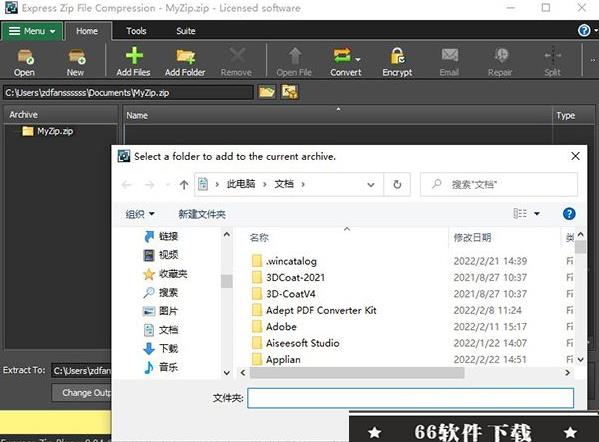Switch to the Tools tab
Image resolution: width=599 pixels, height=442 pixels.
(x=136, y=31)
